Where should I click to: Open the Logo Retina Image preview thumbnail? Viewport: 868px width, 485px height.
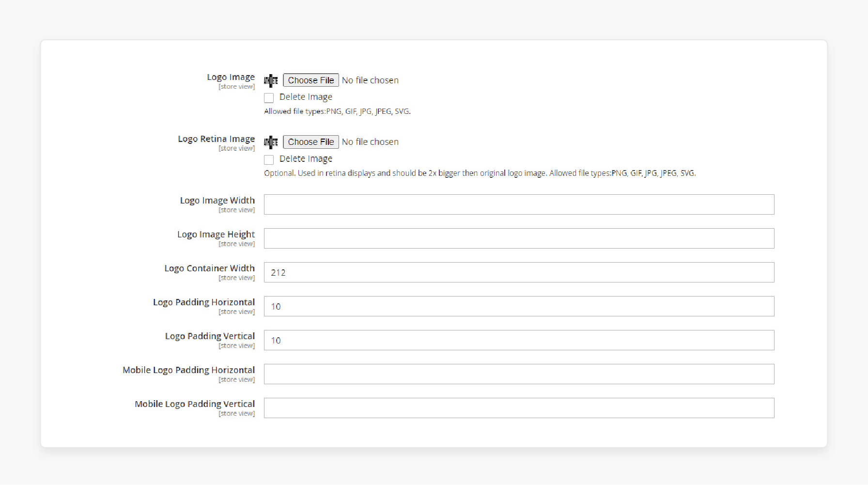click(271, 142)
